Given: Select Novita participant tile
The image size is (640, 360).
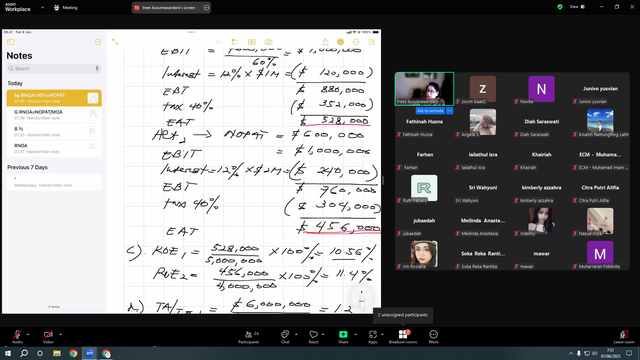Looking at the screenshot, I should pyautogui.click(x=541, y=89).
